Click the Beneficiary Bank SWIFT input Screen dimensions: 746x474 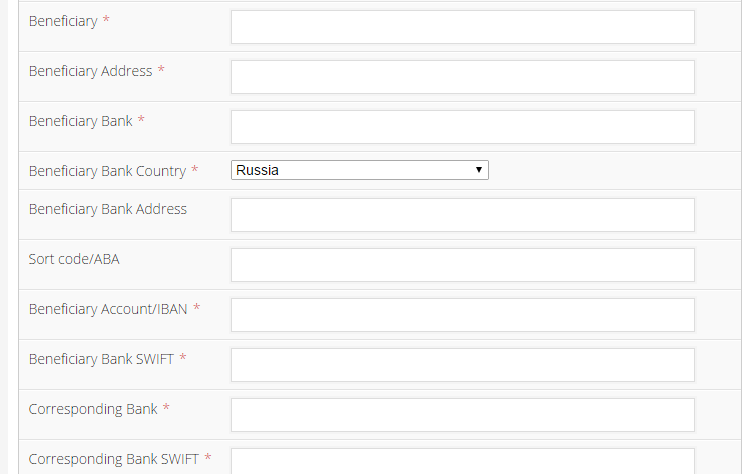click(x=462, y=365)
